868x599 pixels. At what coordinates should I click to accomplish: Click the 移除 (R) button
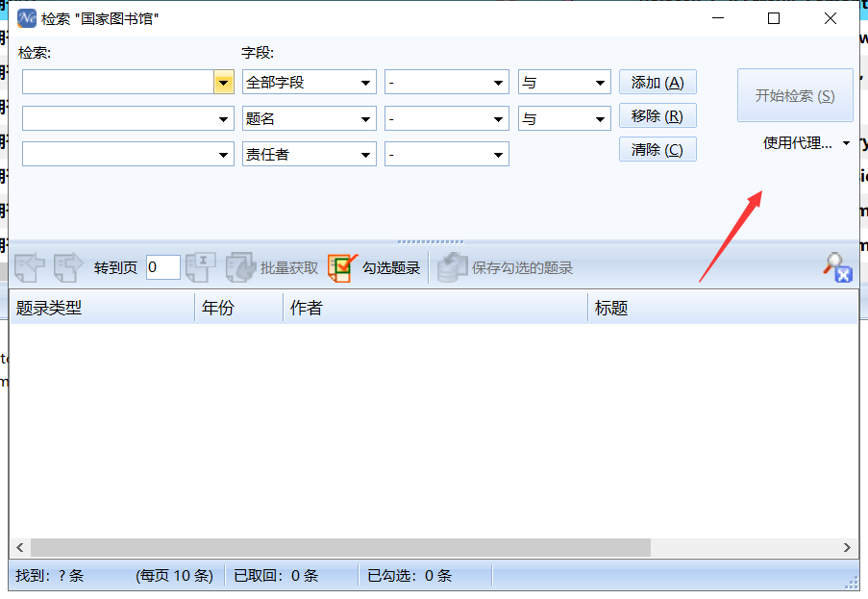point(657,116)
